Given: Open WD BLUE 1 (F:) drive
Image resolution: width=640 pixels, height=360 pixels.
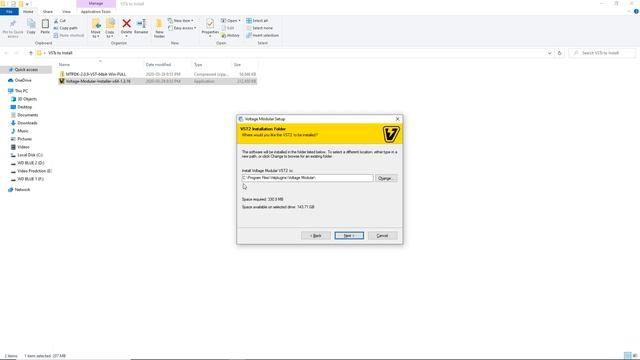Looking at the screenshot, I should point(30,179).
